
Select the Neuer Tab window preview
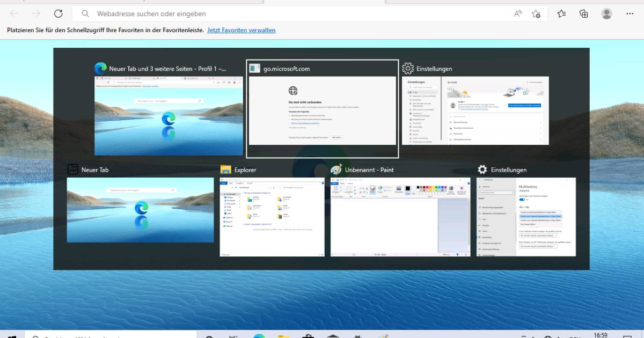[140, 209]
